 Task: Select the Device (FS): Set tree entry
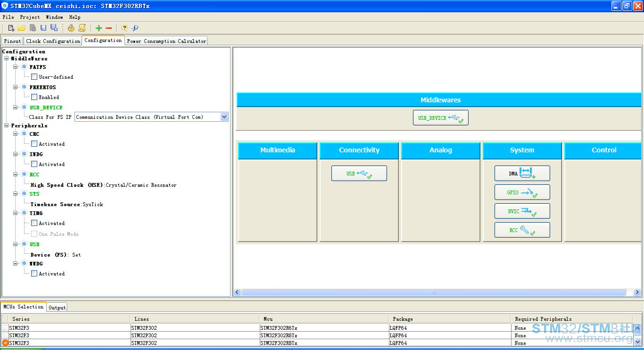[x=56, y=255]
